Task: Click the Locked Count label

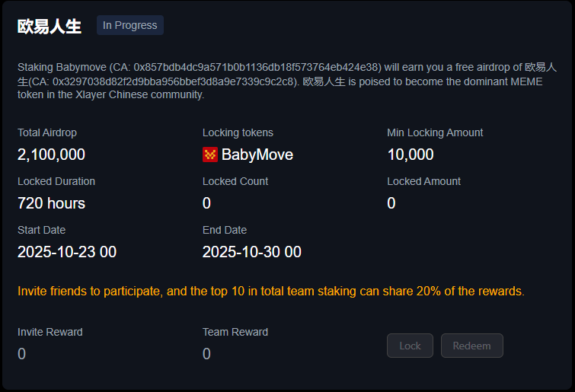Action: [235, 181]
